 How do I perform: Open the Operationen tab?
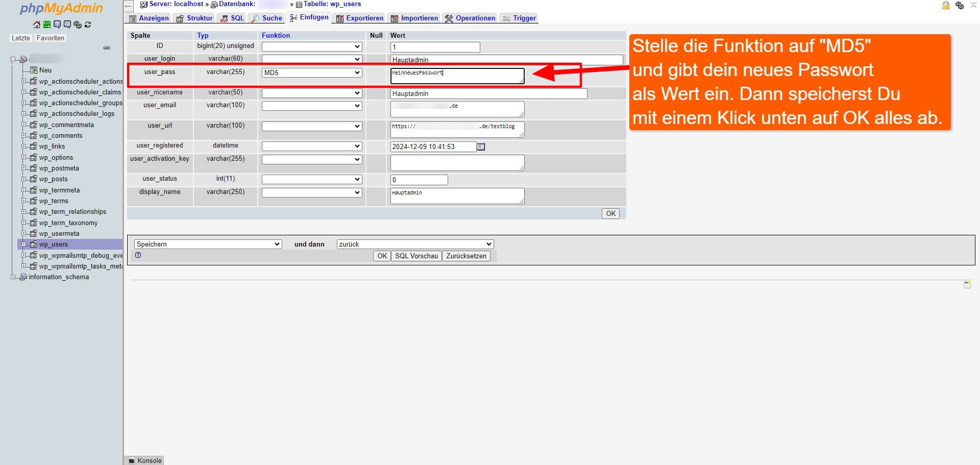470,18
